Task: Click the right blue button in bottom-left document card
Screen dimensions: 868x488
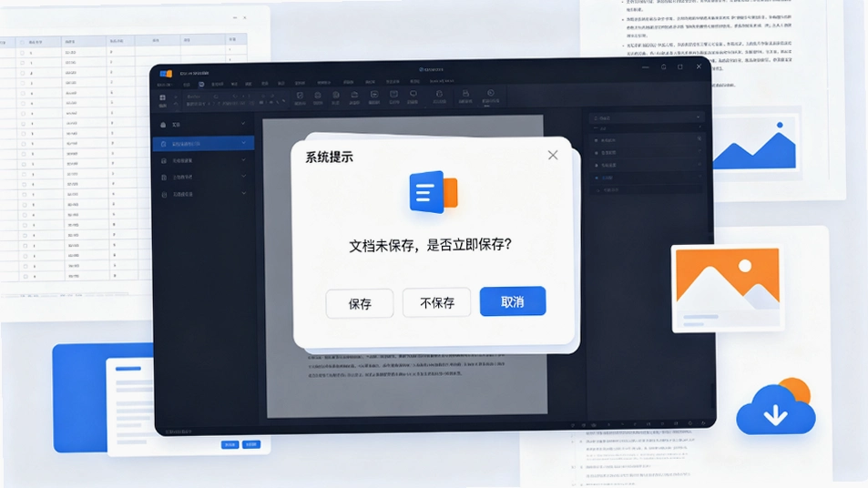Action: pos(251,445)
